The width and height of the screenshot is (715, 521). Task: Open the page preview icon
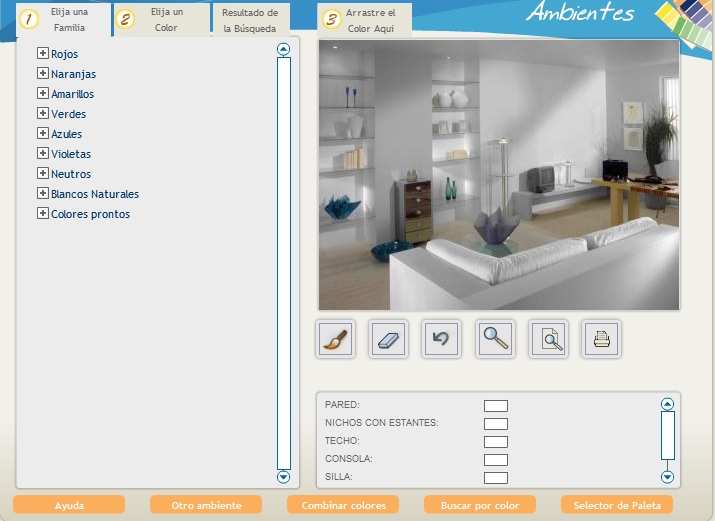(549, 339)
